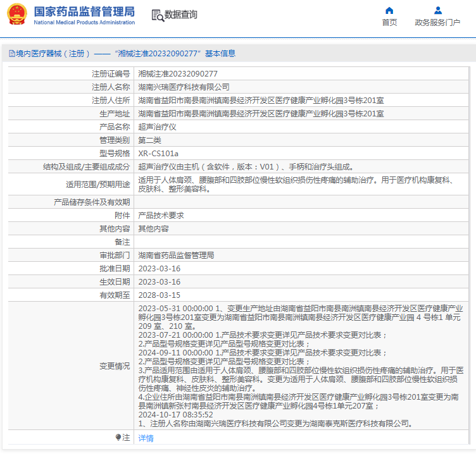
Task: Click the 2023-07-21 change record line
Action: click(263, 335)
